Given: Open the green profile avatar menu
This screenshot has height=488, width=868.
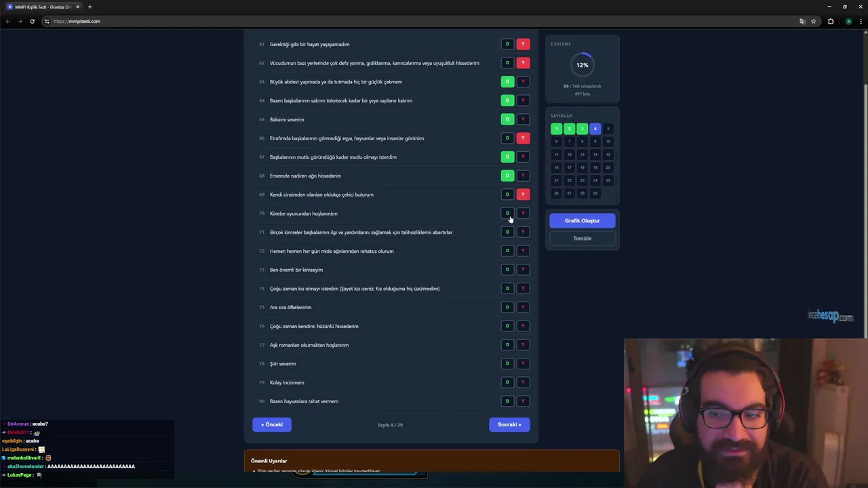Looking at the screenshot, I should (x=848, y=21).
